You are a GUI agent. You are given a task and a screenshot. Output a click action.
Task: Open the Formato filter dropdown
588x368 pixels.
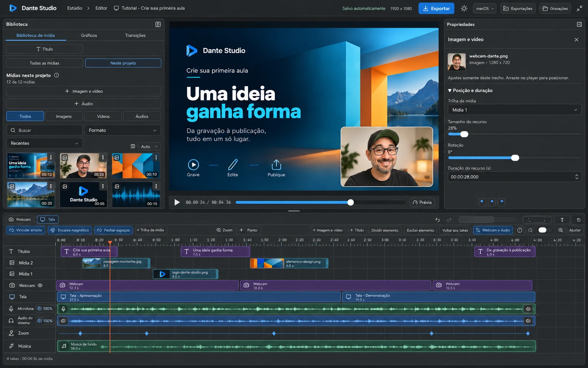pos(123,130)
